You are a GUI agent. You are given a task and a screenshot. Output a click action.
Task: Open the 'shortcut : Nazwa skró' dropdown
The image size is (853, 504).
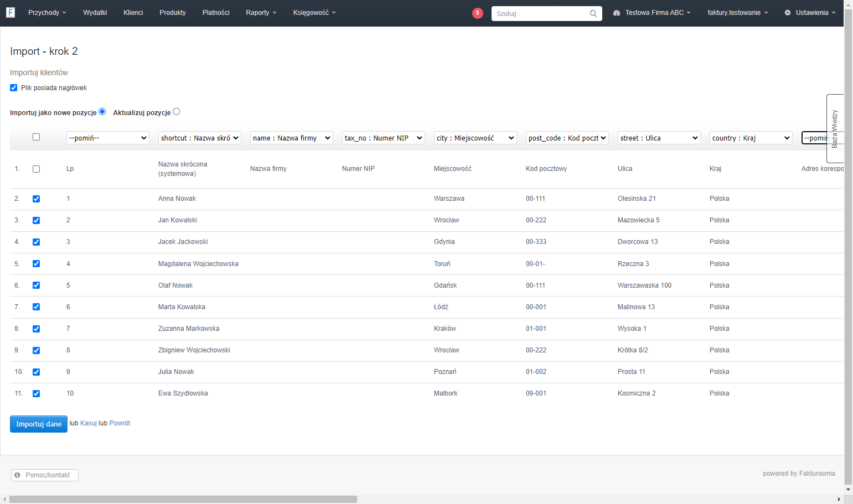pyautogui.click(x=200, y=138)
